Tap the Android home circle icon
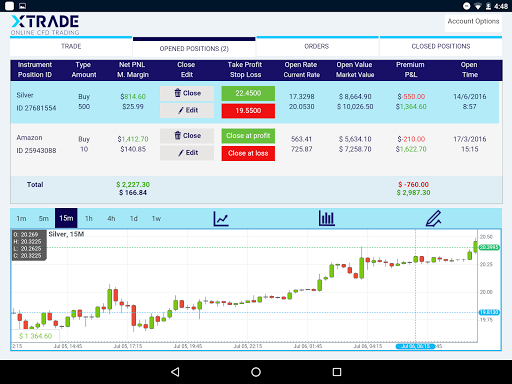 pos(256,372)
